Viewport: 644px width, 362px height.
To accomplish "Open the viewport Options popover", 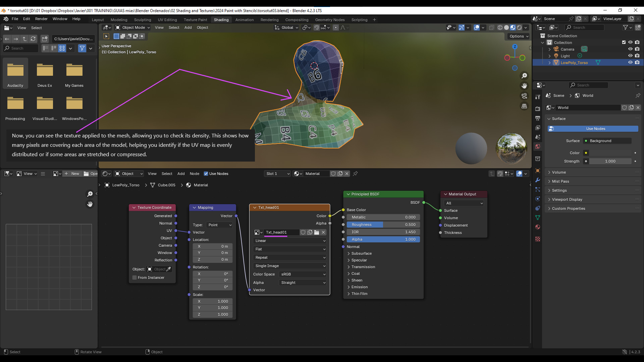I will tap(519, 36).
